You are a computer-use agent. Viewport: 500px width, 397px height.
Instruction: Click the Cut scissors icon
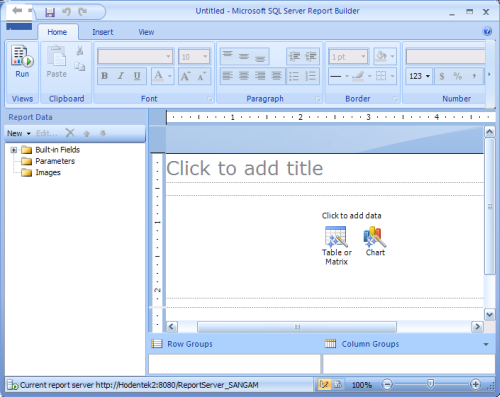[79, 51]
